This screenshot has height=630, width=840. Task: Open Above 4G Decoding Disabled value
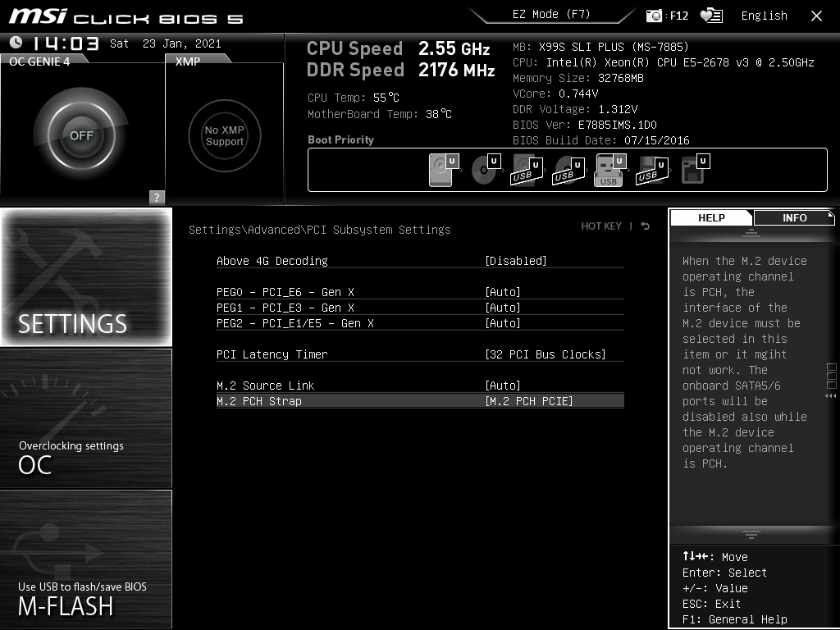pyautogui.click(x=516, y=261)
